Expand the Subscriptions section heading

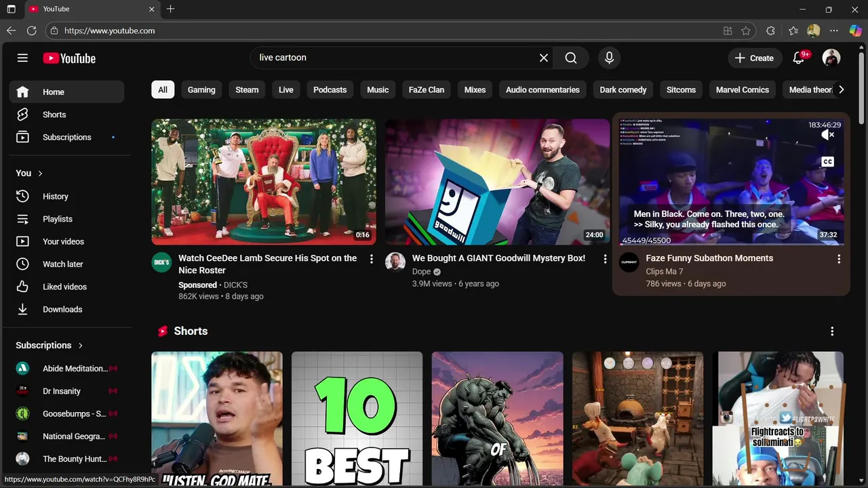coord(50,346)
